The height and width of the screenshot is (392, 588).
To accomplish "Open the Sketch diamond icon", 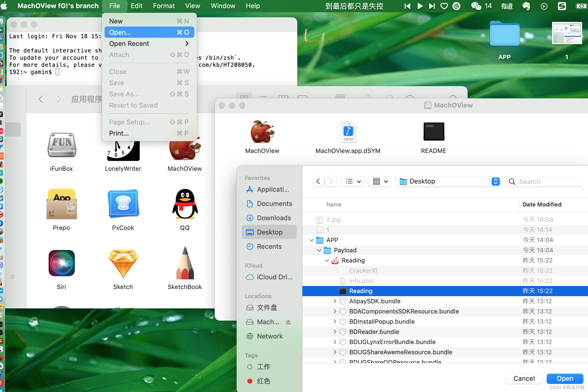I will (x=123, y=263).
